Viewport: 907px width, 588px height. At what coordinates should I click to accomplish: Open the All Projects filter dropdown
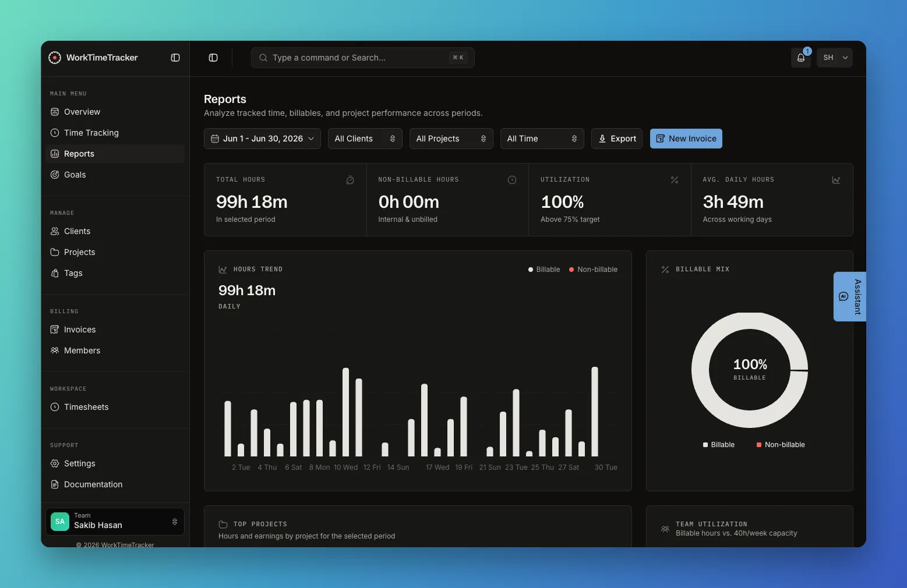[x=451, y=139]
